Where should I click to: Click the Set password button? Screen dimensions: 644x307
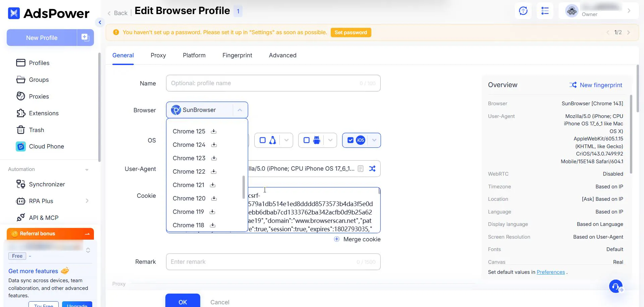click(351, 33)
